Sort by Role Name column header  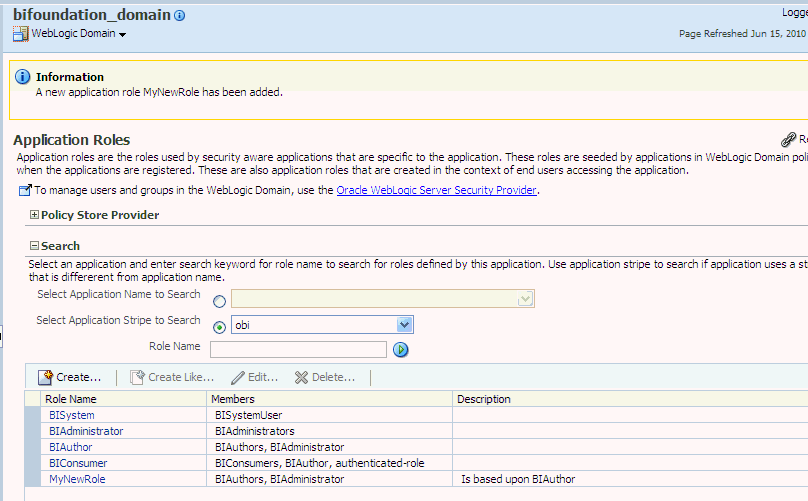tap(124, 398)
